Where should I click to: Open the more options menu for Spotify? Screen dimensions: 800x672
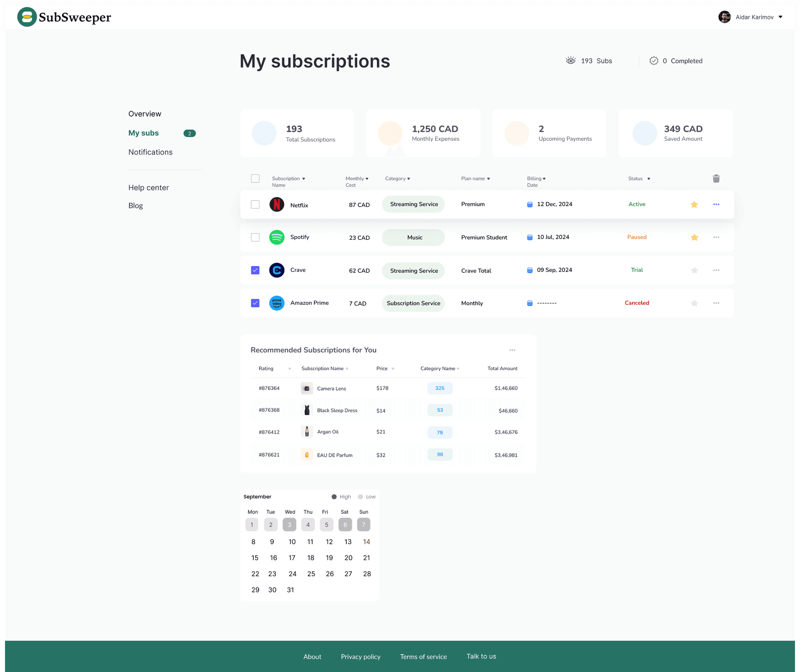(716, 237)
